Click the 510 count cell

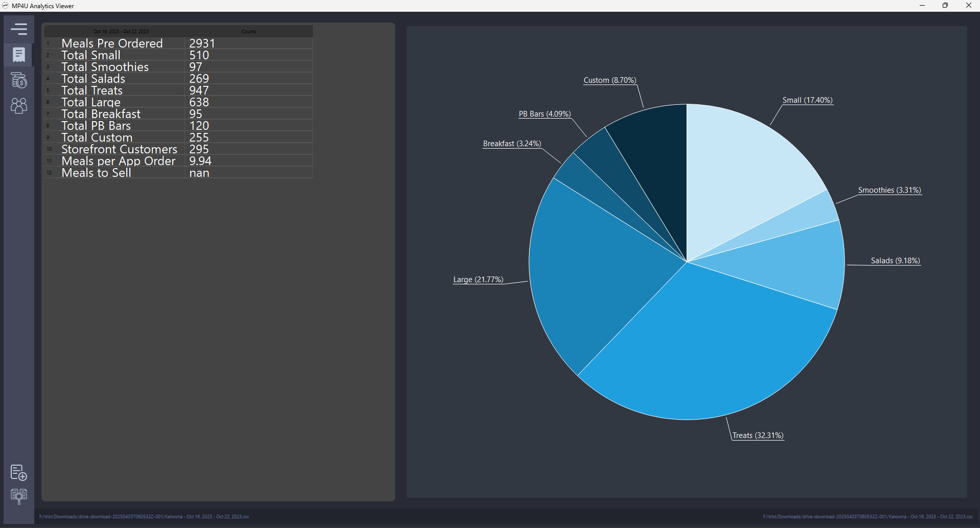click(248, 55)
